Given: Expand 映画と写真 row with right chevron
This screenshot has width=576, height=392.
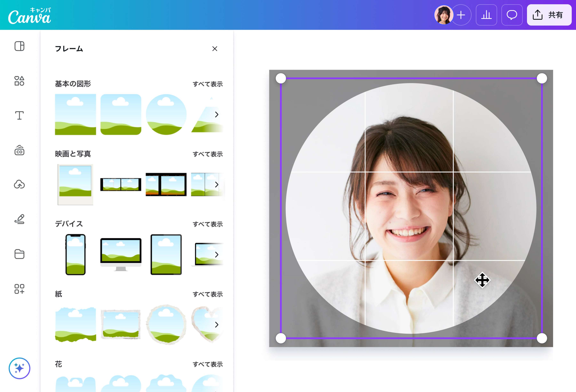Looking at the screenshot, I should (217, 185).
